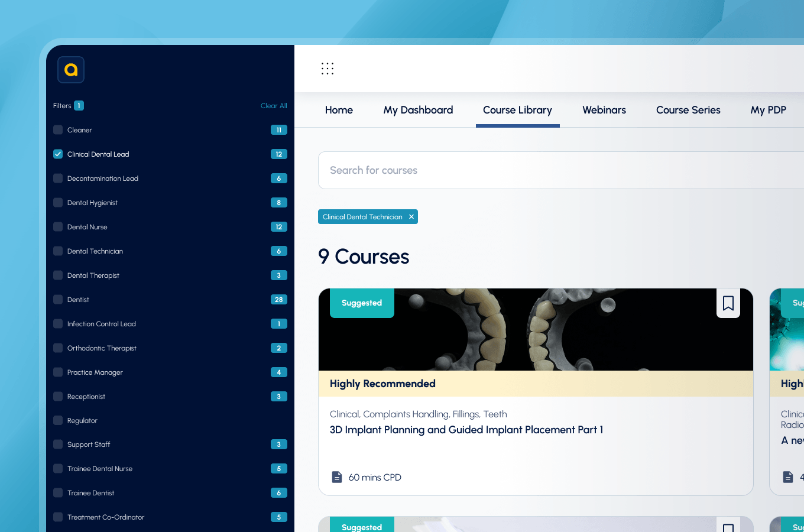Screen dimensions: 804x532
Task: Open the dotted grid apps menu
Action: tap(328, 69)
